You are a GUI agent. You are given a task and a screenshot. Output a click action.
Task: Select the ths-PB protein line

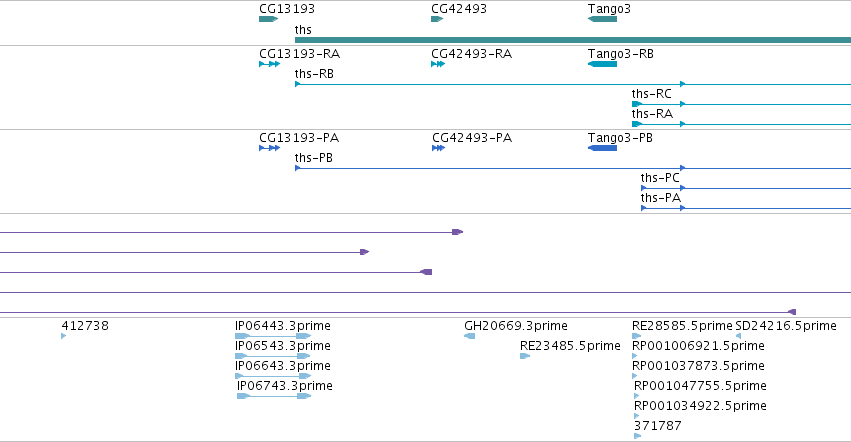[573, 168]
